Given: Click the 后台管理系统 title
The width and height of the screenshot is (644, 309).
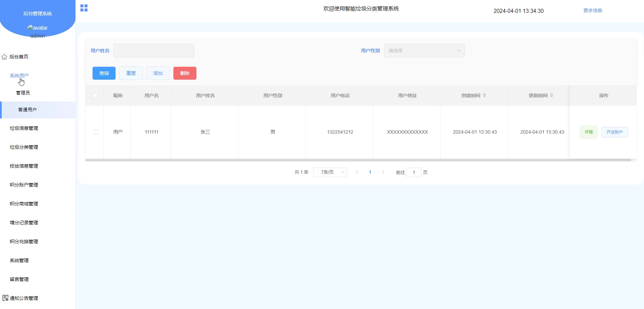Looking at the screenshot, I should (37, 13).
